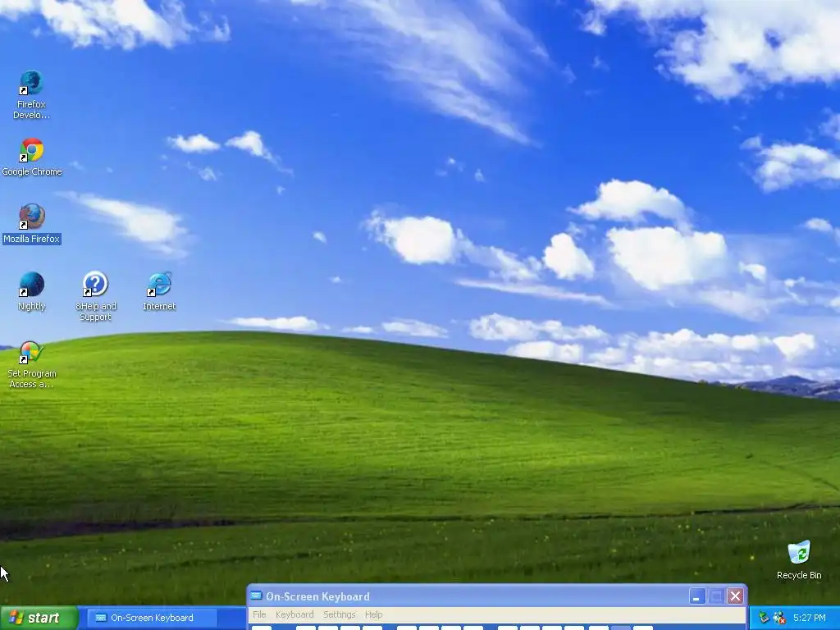Open the Start menu

(39, 618)
